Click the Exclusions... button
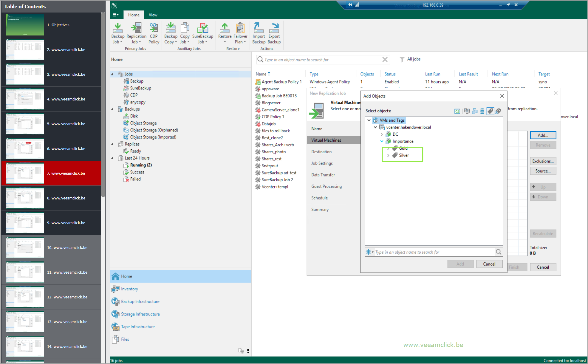Image resolution: width=588 pixels, height=364 pixels. 543,161
